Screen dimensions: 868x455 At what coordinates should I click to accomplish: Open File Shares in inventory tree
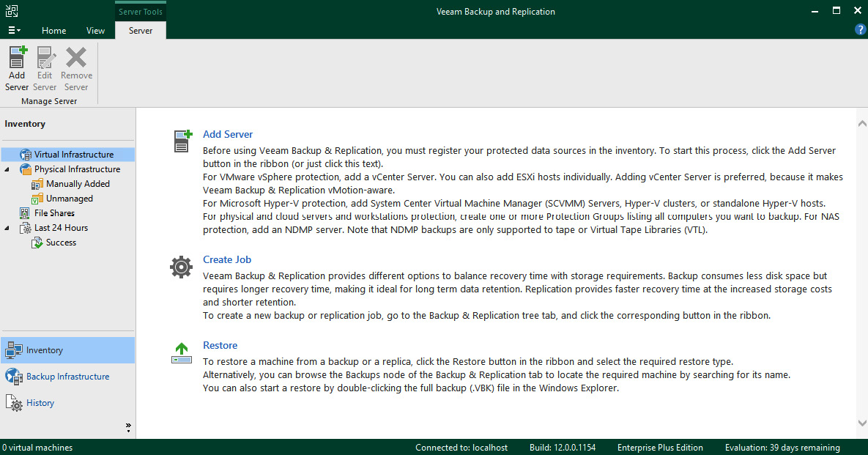pyautogui.click(x=54, y=213)
